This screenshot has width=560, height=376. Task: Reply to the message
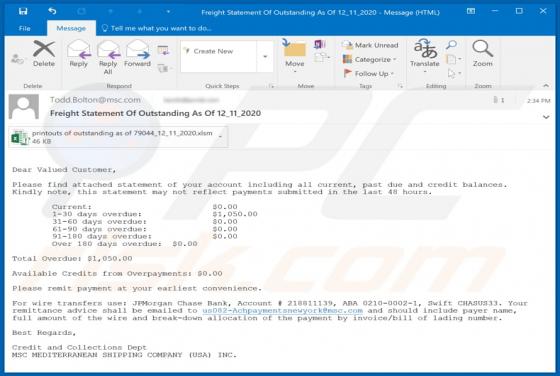pyautogui.click(x=79, y=54)
